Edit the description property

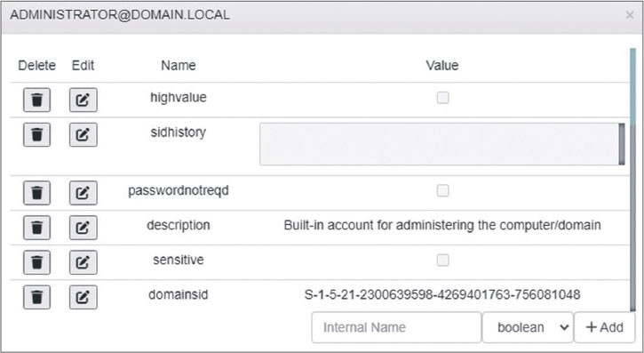[x=83, y=228]
